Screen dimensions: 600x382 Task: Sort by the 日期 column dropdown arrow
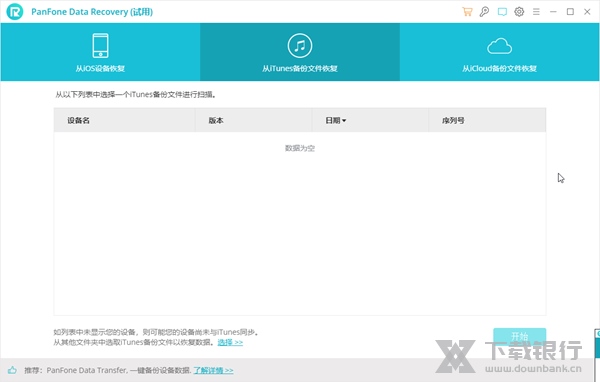[x=344, y=121]
